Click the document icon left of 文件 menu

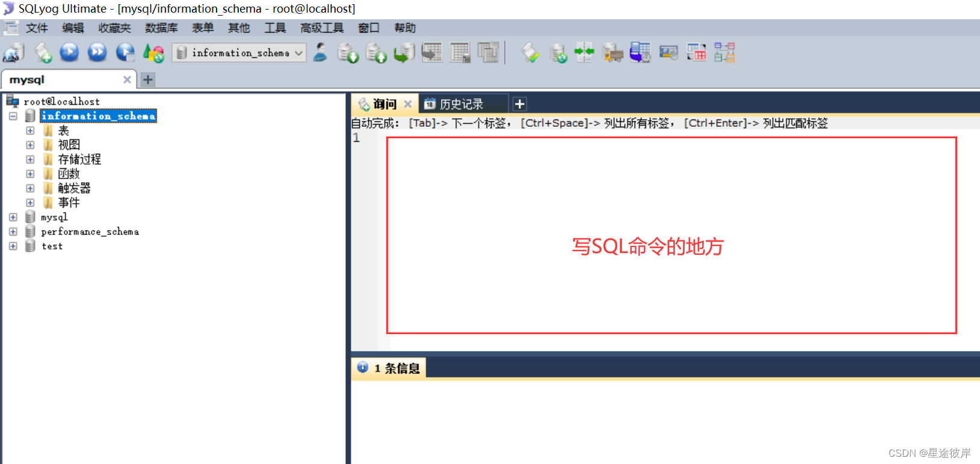click(x=11, y=28)
